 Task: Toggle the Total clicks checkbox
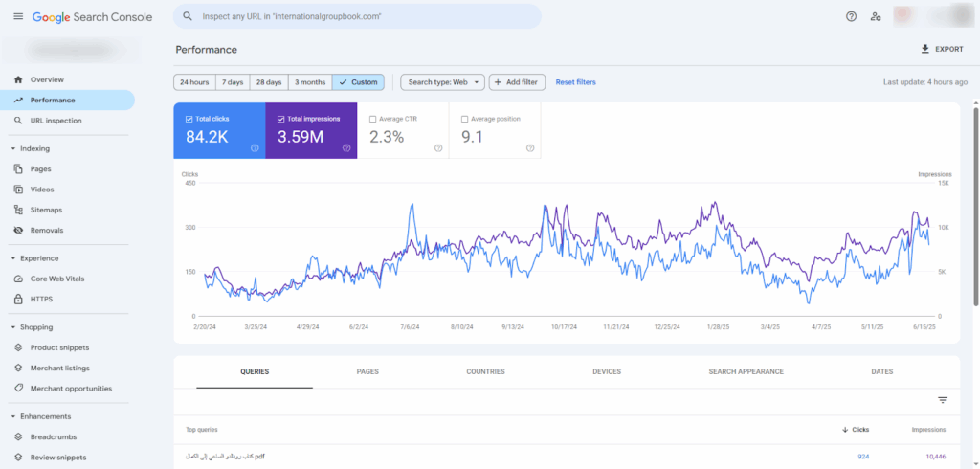[189, 119]
